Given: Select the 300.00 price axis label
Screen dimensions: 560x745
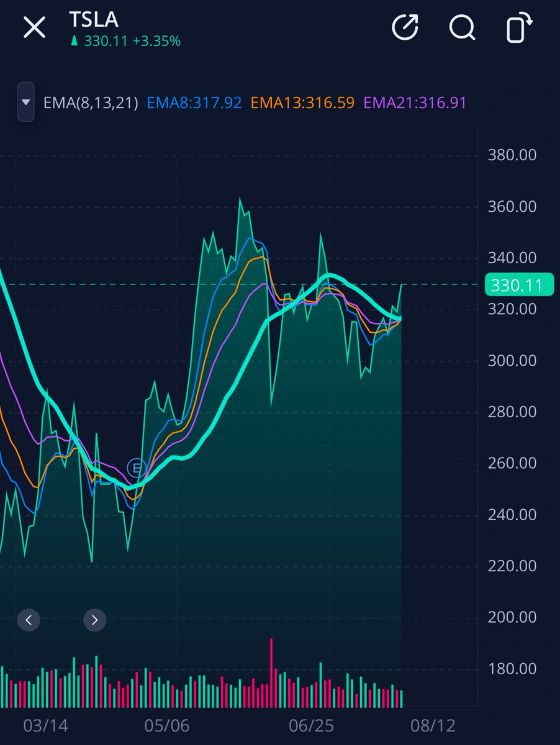Looking at the screenshot, I should 512,360.
